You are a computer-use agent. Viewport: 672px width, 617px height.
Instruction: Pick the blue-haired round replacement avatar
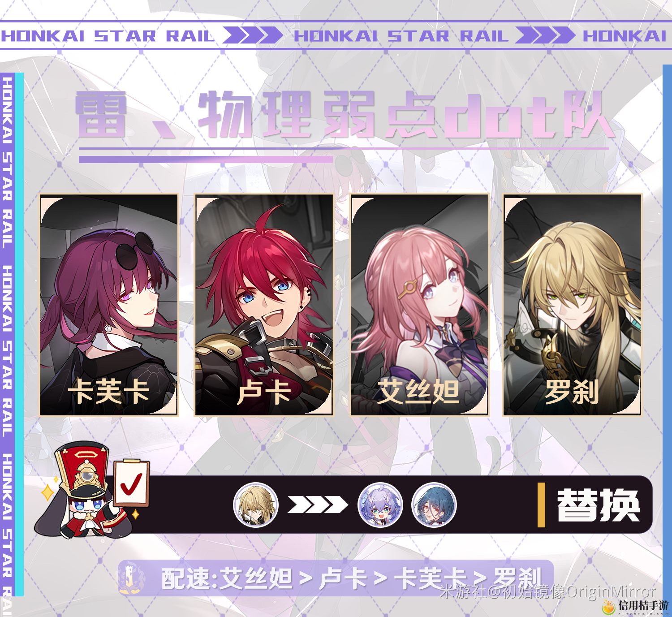point(434,505)
